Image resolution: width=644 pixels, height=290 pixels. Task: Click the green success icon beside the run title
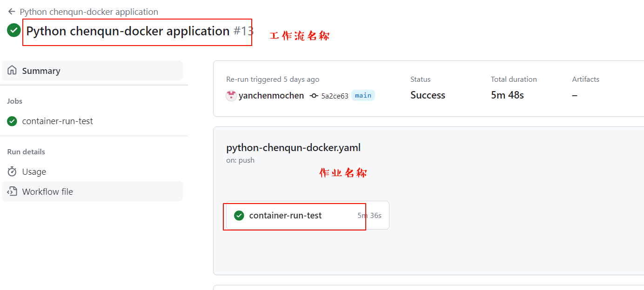(14, 30)
